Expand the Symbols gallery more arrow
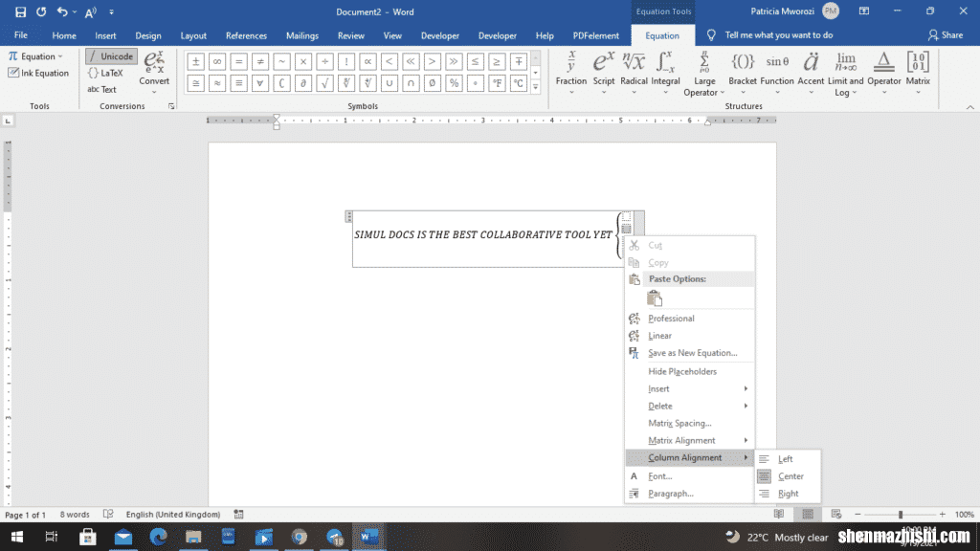Screen dimensions: 980x551 click(536, 87)
